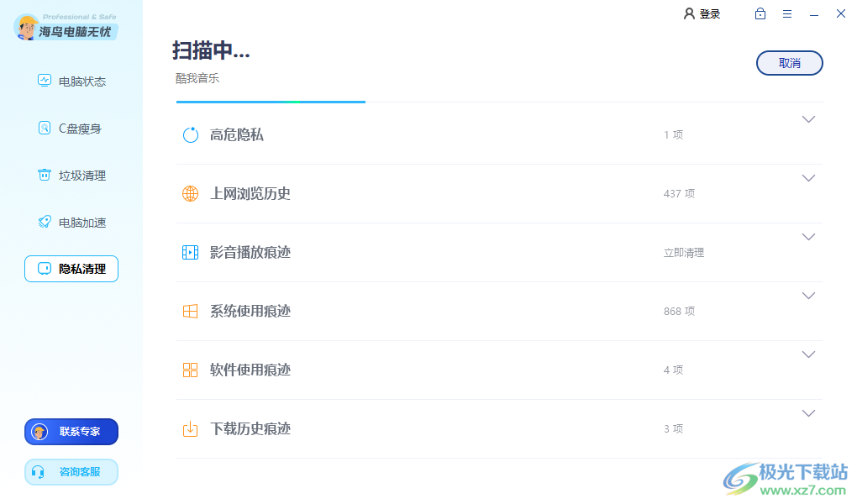Image resolution: width=857 pixels, height=504 pixels.
Task: Select the 隐私清理 privacy icon
Action: coord(45,268)
